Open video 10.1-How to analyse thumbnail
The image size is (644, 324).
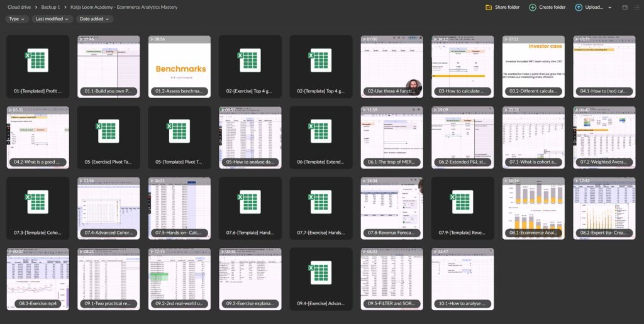(x=462, y=279)
